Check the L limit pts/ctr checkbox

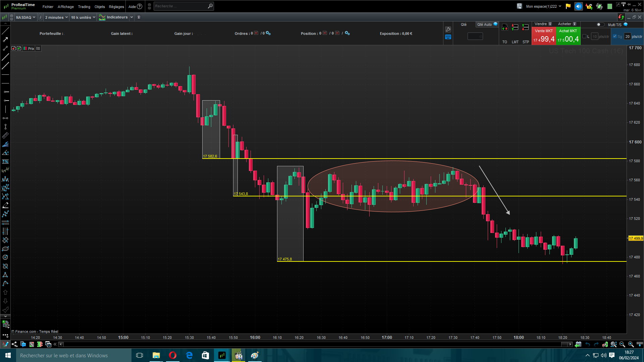click(x=584, y=36)
